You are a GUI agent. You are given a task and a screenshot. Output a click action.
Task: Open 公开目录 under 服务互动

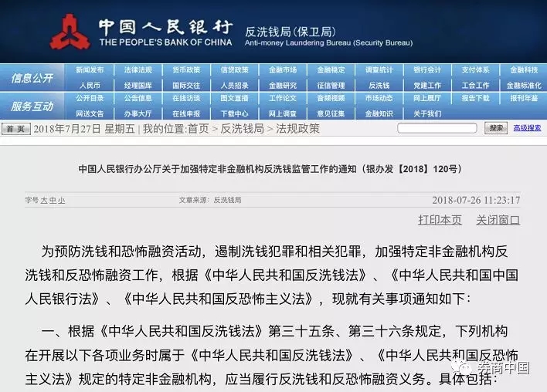click(90, 98)
